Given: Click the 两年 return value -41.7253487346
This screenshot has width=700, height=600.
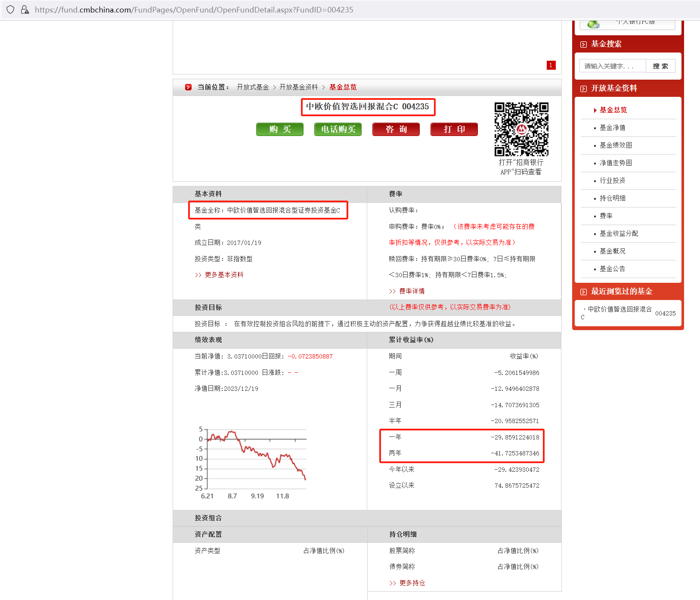Looking at the screenshot, I should click(x=515, y=453).
